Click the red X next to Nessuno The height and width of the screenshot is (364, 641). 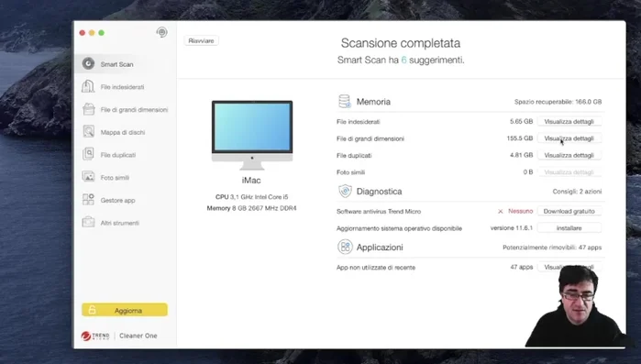[501, 211]
